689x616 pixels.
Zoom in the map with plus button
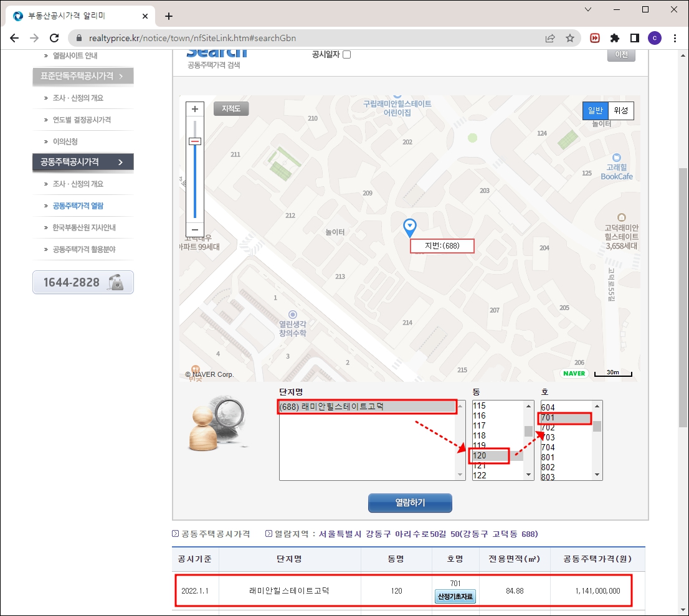tap(194, 109)
